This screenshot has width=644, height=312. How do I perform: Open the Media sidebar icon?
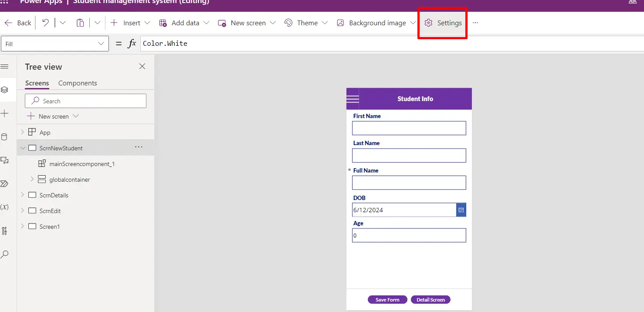[4, 160]
